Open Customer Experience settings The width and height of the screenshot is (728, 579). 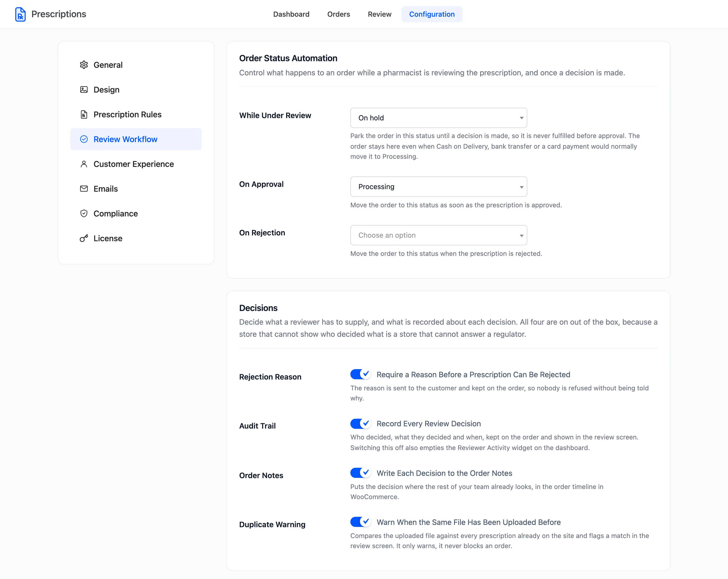point(136,164)
